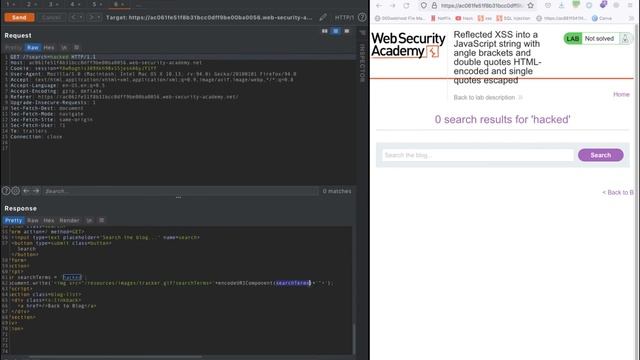Select Response Hex view
640x360 pixels.
49,220
